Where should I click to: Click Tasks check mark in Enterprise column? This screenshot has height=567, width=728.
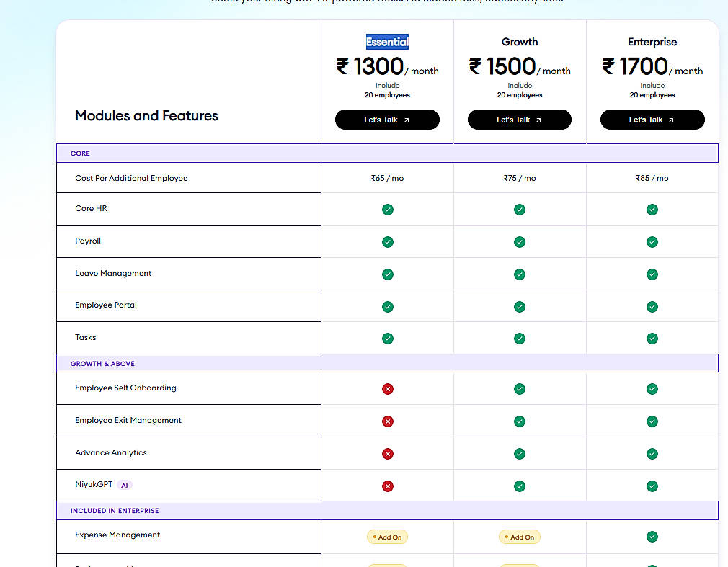[652, 339]
